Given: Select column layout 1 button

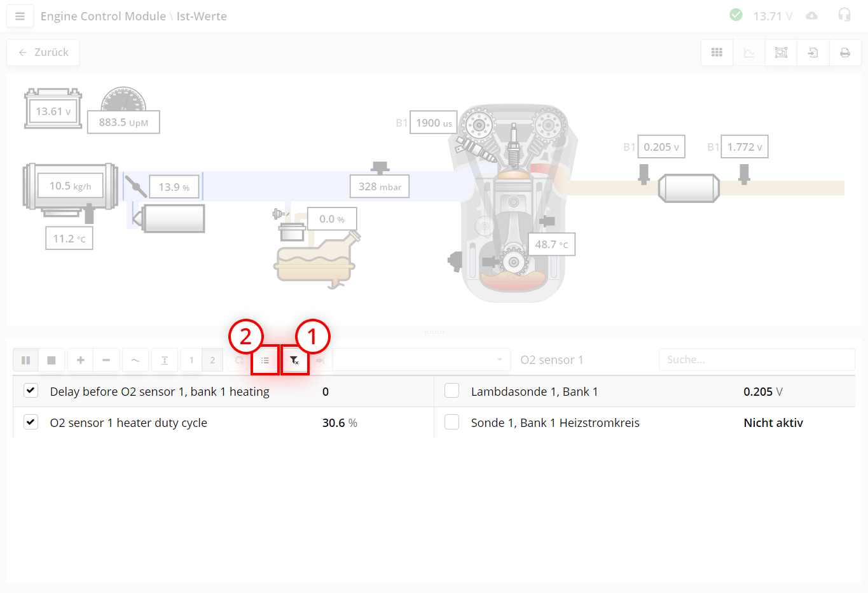Looking at the screenshot, I should [x=191, y=360].
